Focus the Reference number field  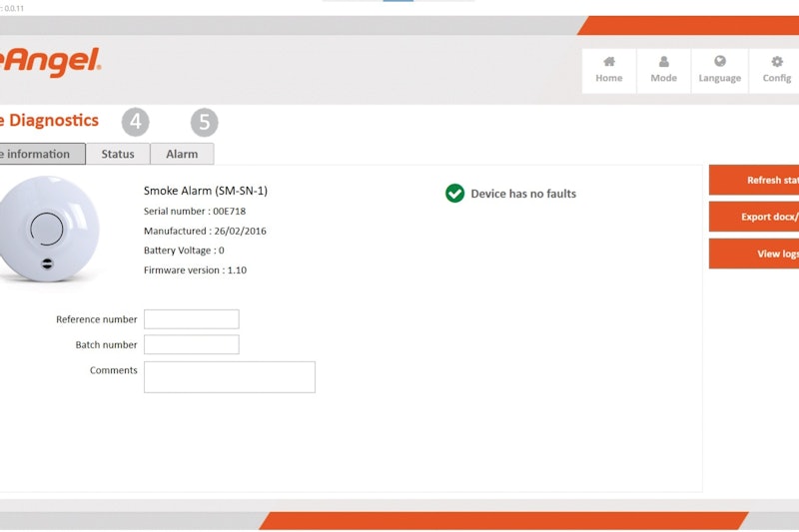click(192, 319)
